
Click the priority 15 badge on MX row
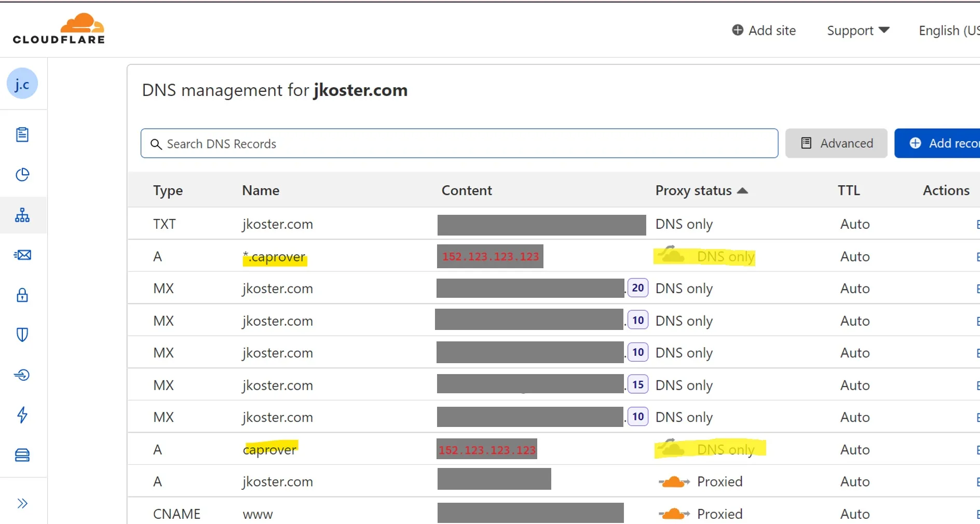click(638, 384)
